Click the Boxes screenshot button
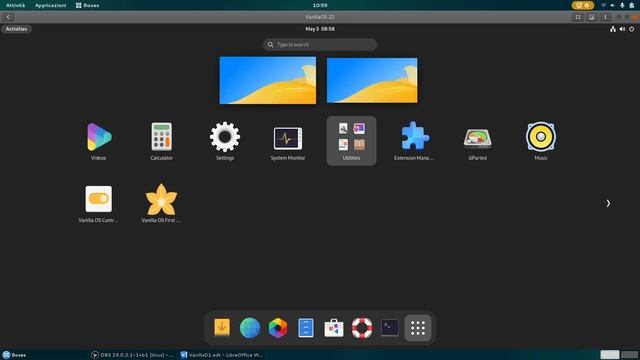Viewport: 640px width, 360px height. tap(591, 17)
